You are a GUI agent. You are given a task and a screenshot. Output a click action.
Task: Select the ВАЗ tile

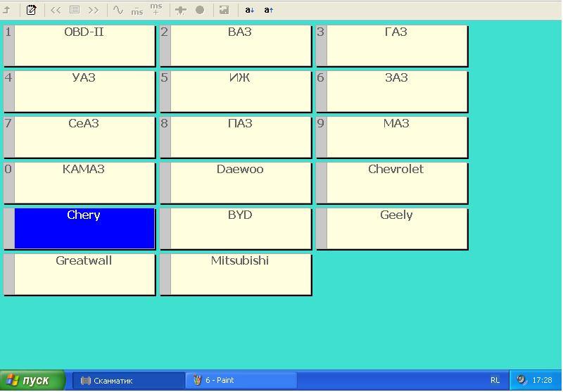[x=236, y=46]
